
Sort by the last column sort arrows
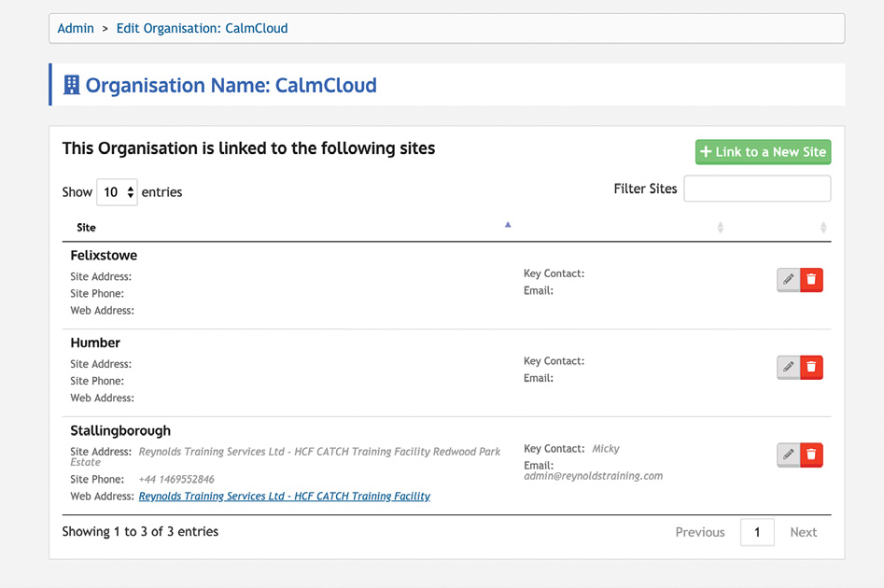click(x=823, y=228)
